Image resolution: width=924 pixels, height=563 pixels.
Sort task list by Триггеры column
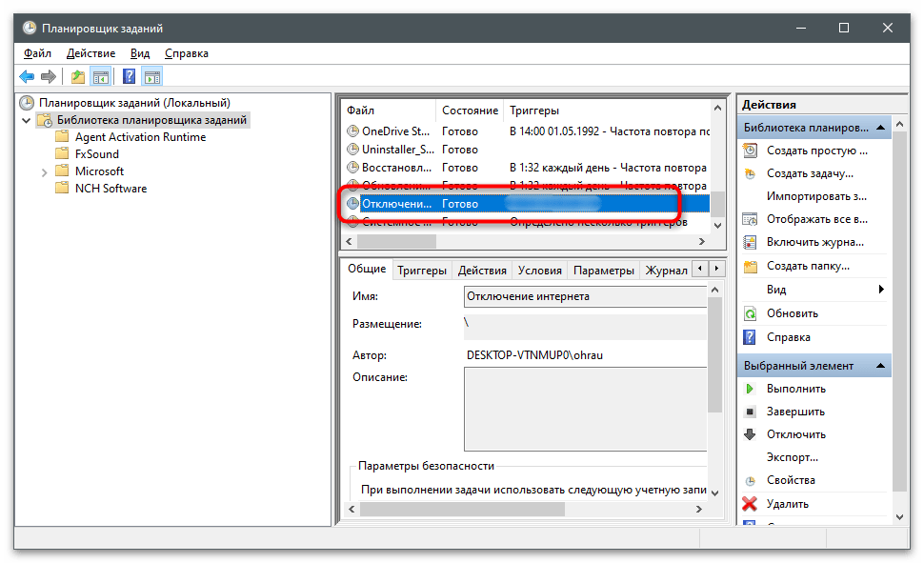point(607,111)
